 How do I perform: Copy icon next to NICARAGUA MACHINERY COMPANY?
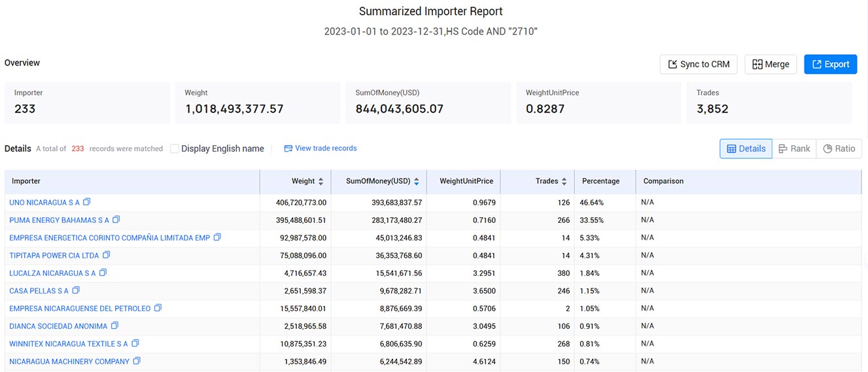137,361
